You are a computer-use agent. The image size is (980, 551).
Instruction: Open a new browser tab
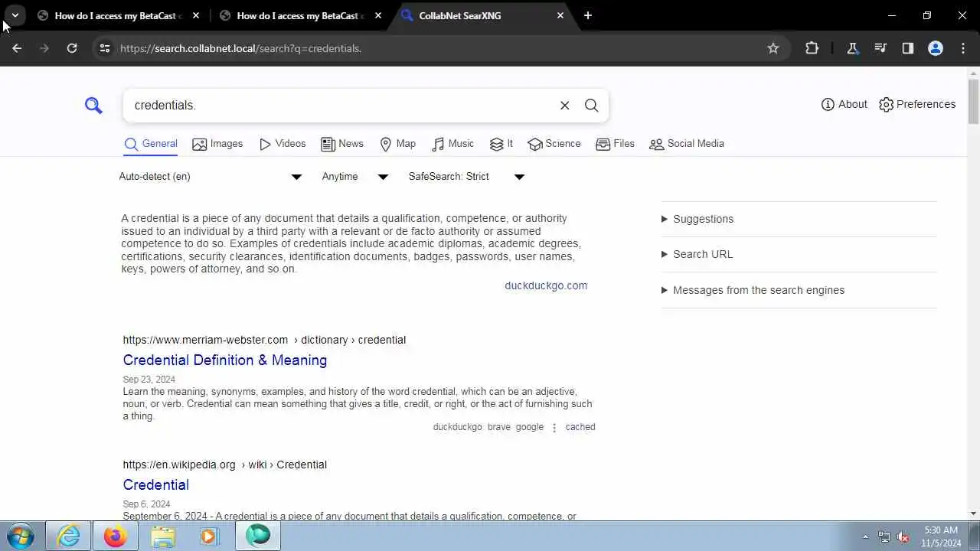click(x=587, y=15)
